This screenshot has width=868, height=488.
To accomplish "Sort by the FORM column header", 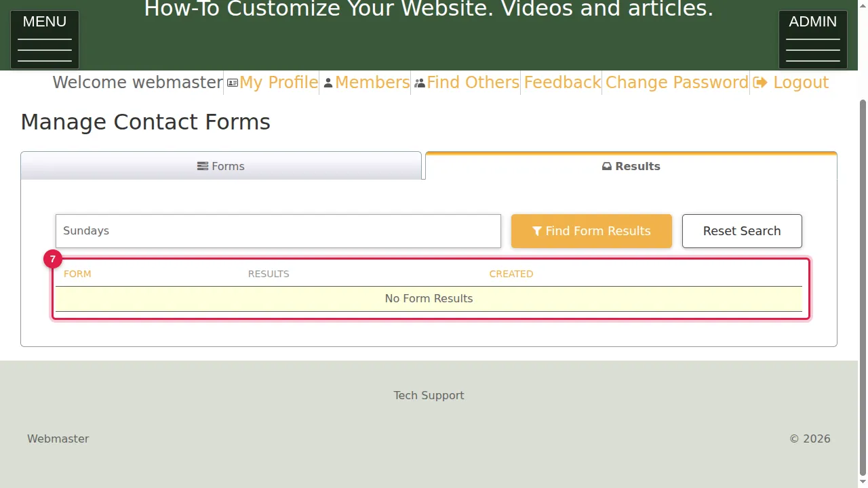I will pyautogui.click(x=77, y=274).
